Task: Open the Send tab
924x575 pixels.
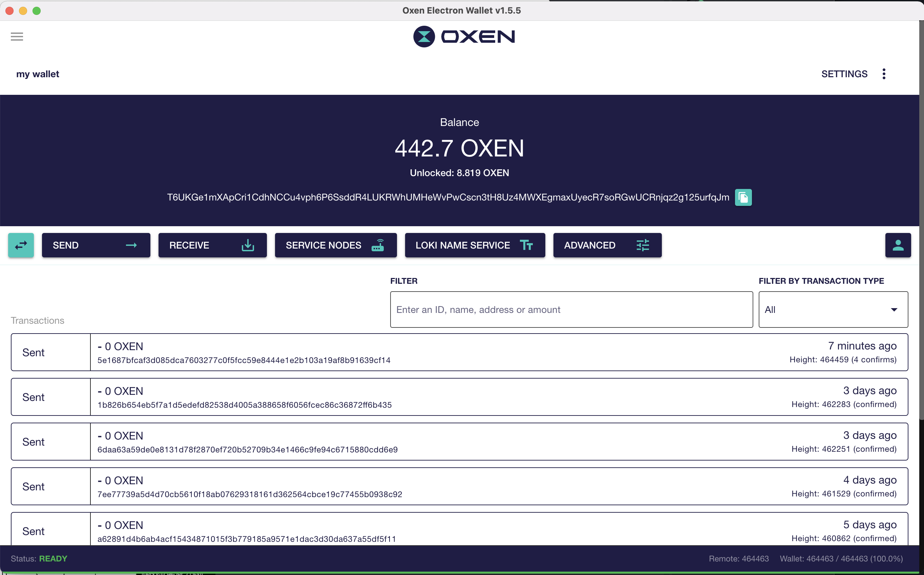Action: point(96,245)
